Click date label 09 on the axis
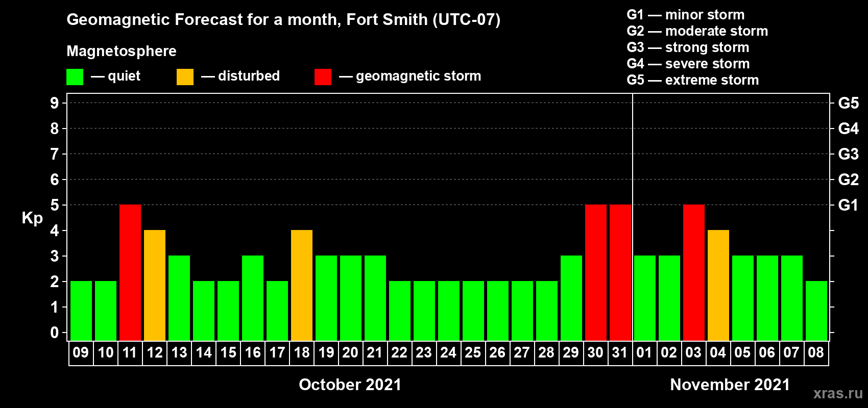This screenshot has height=408, width=868. click(81, 352)
